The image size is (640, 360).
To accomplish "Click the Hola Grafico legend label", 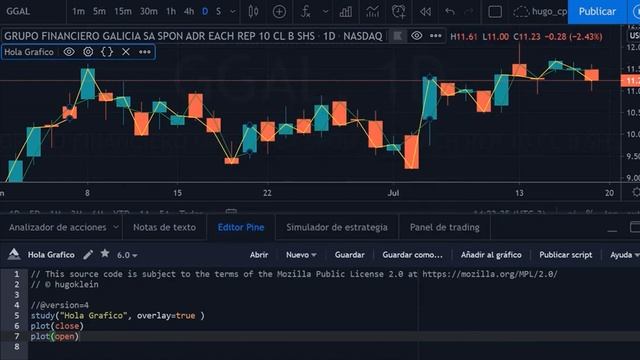I will (x=29, y=52).
